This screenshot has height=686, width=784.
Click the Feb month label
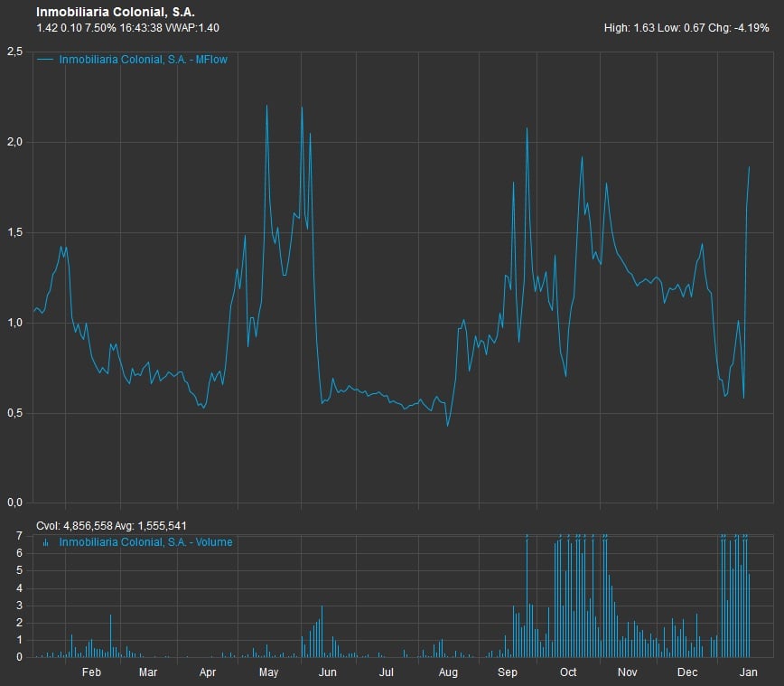point(91,672)
